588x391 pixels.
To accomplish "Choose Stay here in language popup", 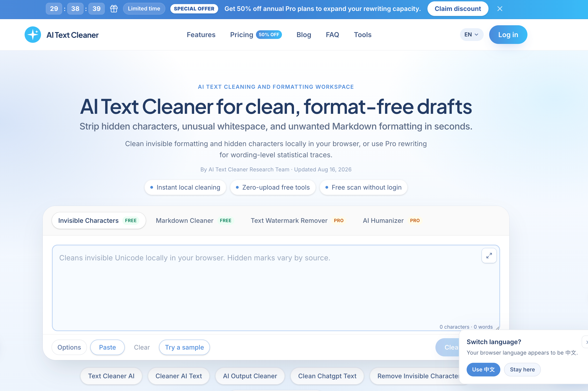I will point(522,369).
